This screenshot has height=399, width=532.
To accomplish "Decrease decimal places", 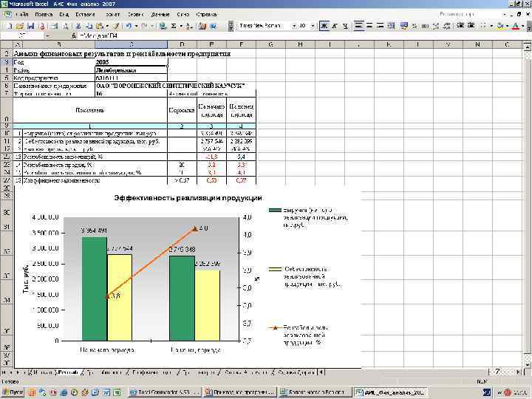I will coord(447,26).
